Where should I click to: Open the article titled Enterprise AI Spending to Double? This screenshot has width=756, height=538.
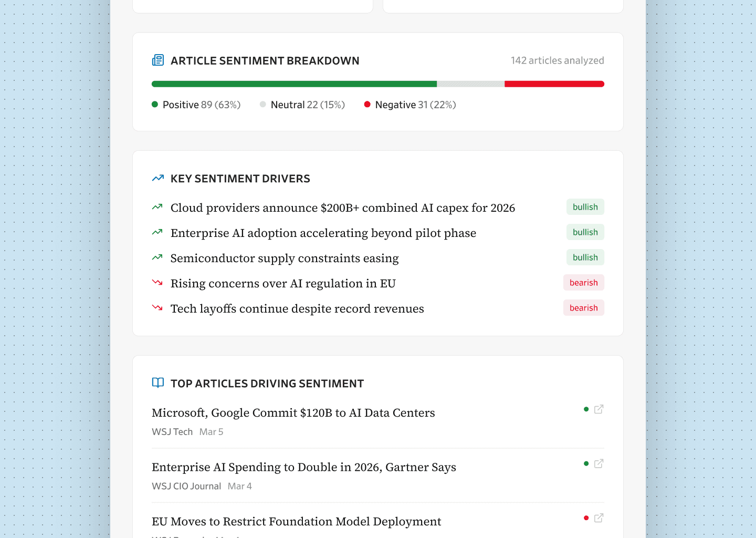pyautogui.click(x=303, y=467)
